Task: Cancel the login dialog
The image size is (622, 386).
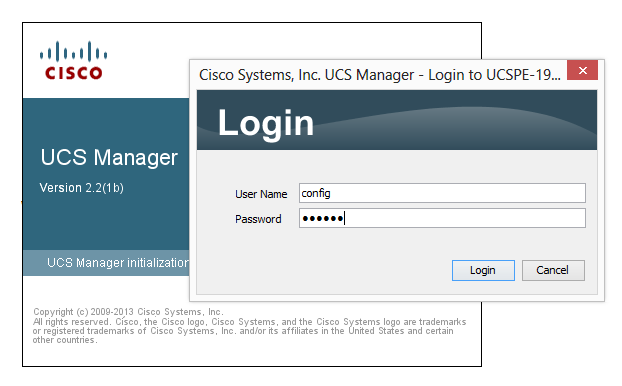Action: click(x=553, y=270)
